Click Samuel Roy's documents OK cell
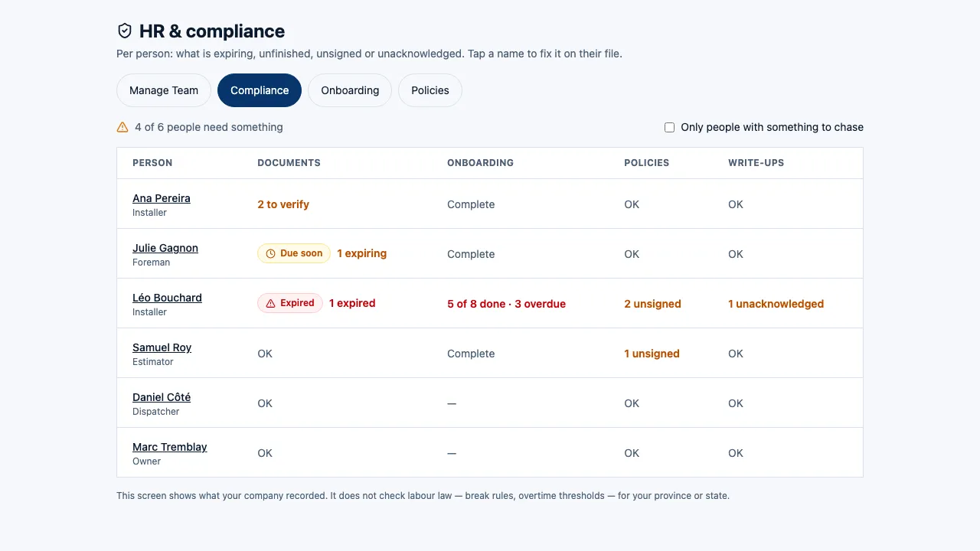 coord(265,354)
